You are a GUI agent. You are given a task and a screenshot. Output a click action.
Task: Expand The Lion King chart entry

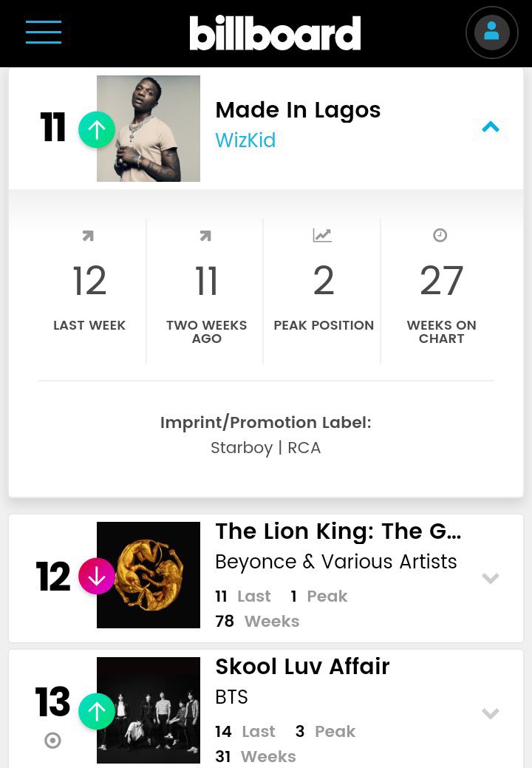coord(491,578)
